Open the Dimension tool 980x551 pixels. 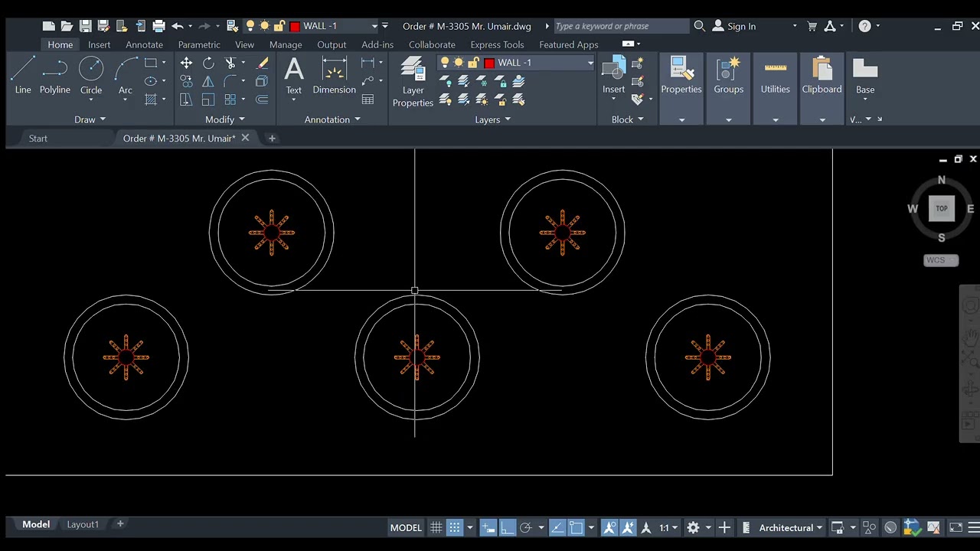[335, 76]
